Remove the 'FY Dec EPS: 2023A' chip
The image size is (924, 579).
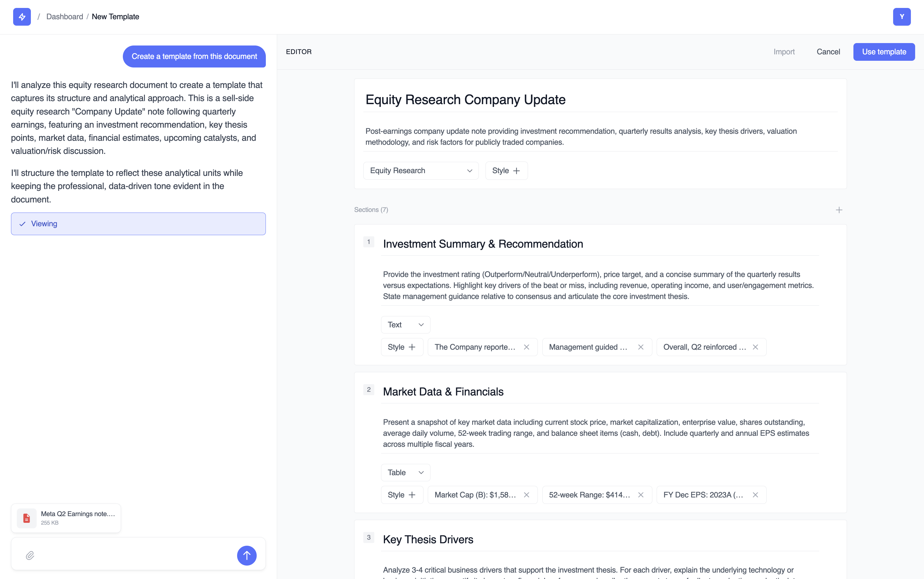[755, 495]
